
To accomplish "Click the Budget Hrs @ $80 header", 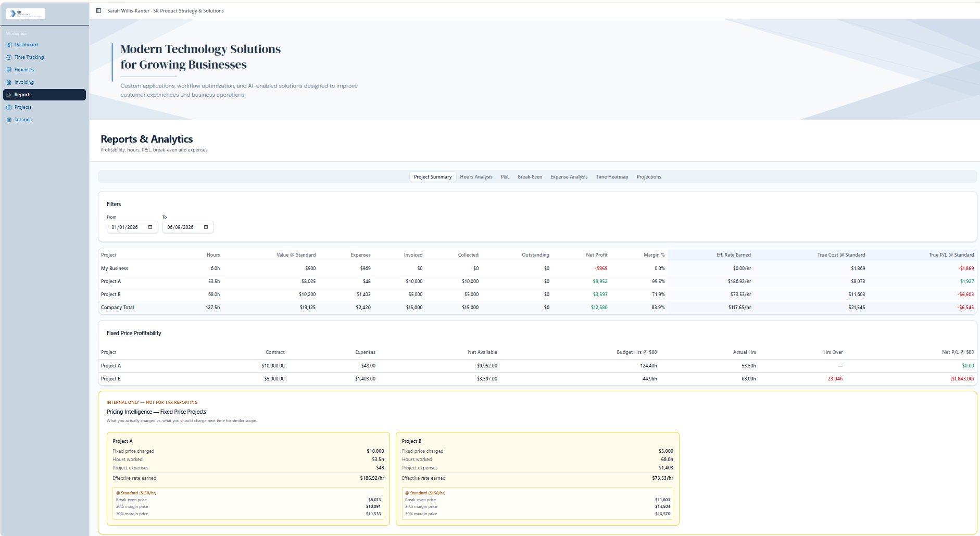I will click(636, 352).
